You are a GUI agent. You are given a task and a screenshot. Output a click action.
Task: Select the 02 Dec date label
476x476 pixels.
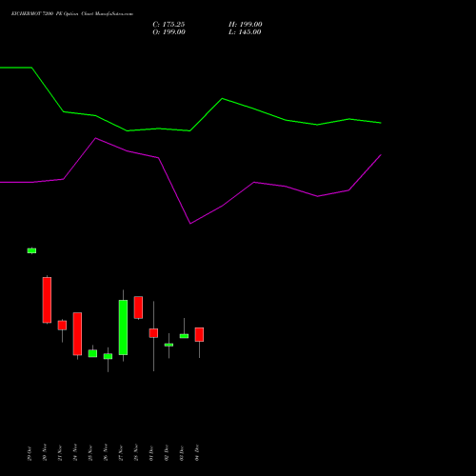point(167,453)
